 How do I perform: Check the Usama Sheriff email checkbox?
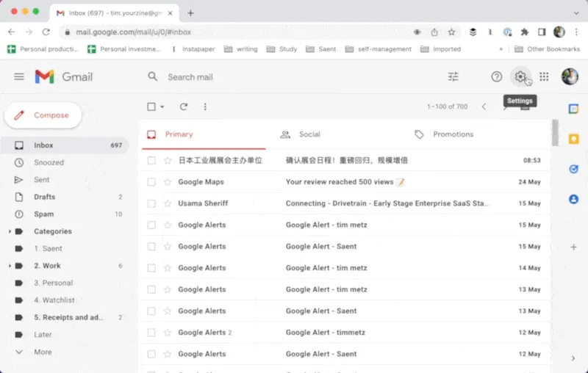coord(151,203)
